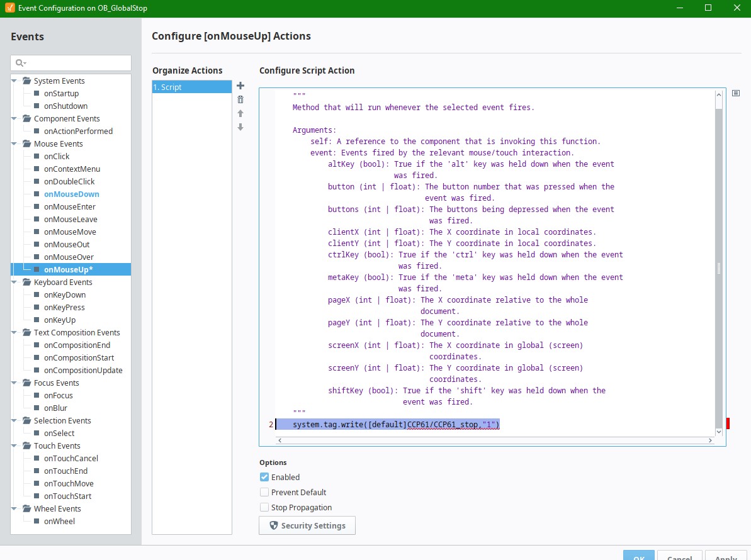Select the onKeyUp event
Screen dimensions: 751x560
(x=59, y=320)
